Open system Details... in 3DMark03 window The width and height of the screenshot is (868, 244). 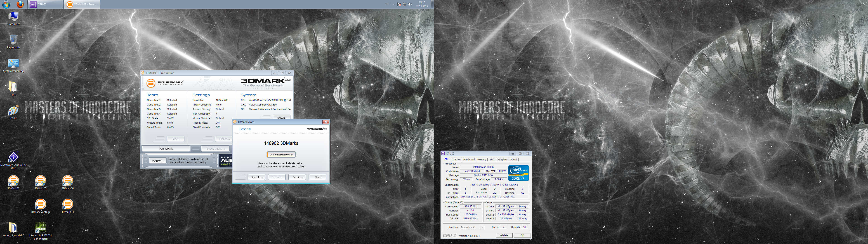coord(281,117)
